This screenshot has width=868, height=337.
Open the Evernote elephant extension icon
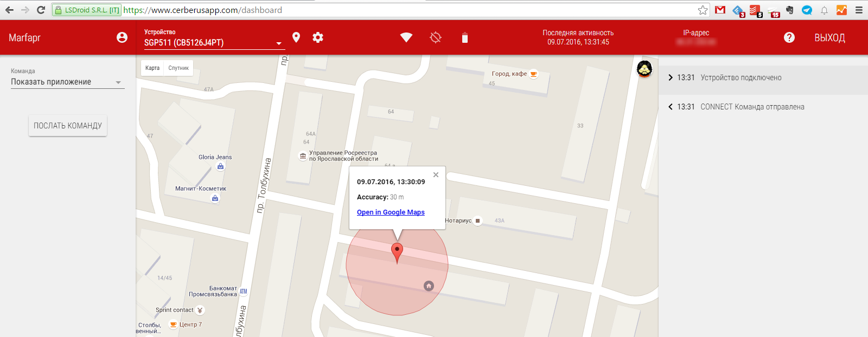(x=790, y=10)
